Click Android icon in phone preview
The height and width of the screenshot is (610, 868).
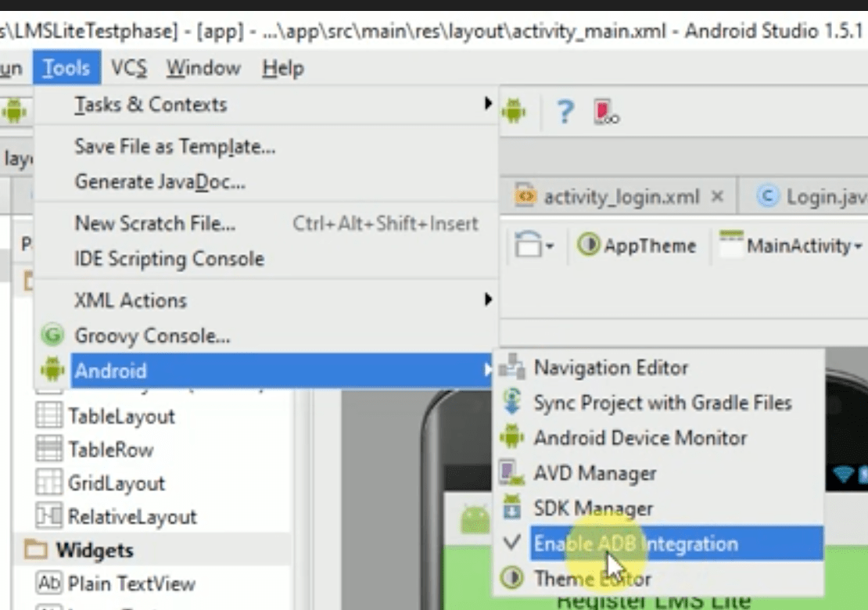(475, 520)
